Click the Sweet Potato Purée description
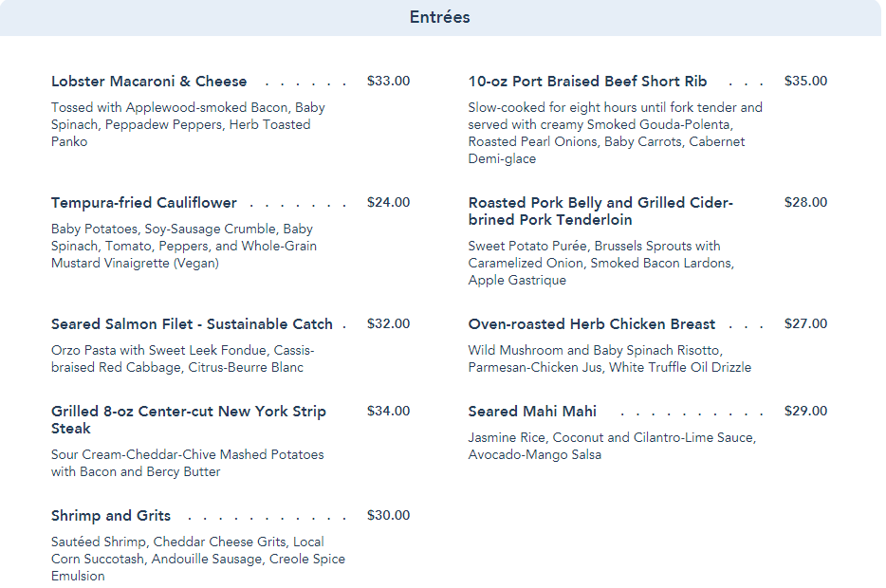 600,263
